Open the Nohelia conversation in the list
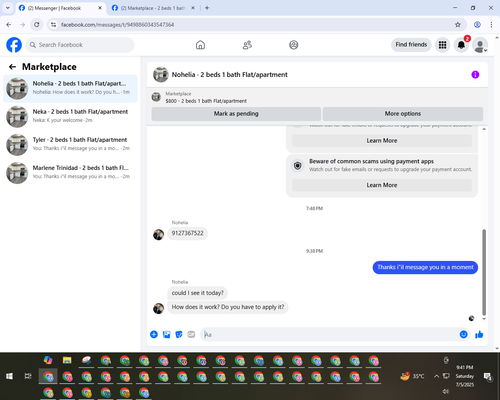This screenshot has width=500, height=400. [70, 89]
